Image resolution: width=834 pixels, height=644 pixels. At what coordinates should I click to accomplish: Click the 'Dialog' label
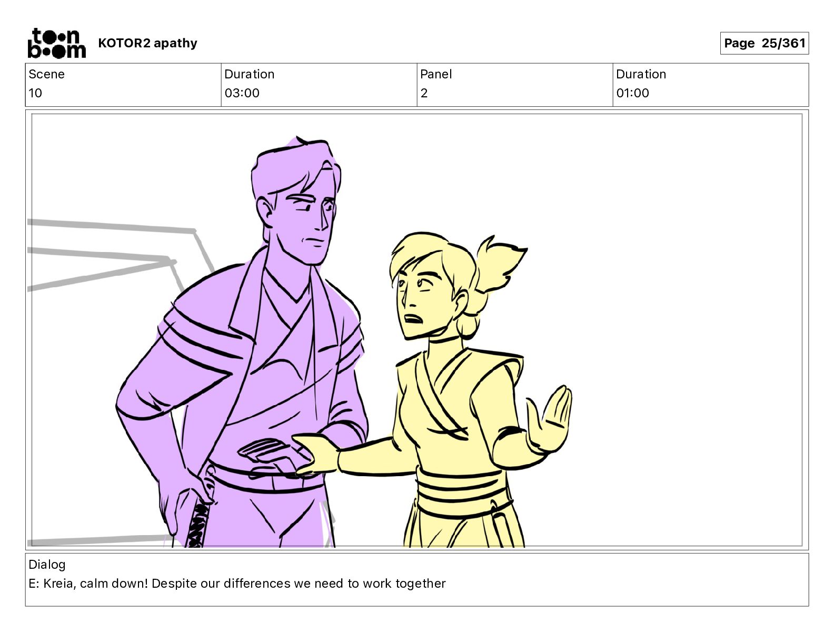tap(47, 565)
